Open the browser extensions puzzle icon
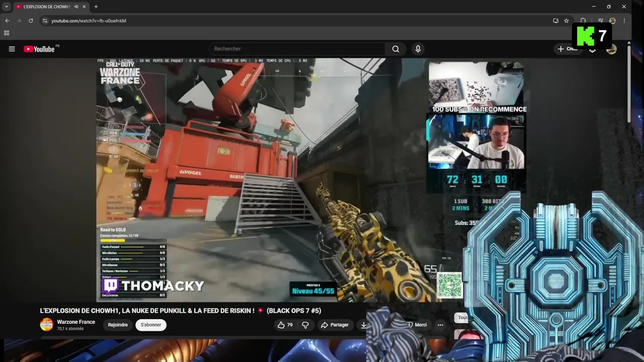Image resolution: width=644 pixels, height=362 pixels. [x=583, y=21]
